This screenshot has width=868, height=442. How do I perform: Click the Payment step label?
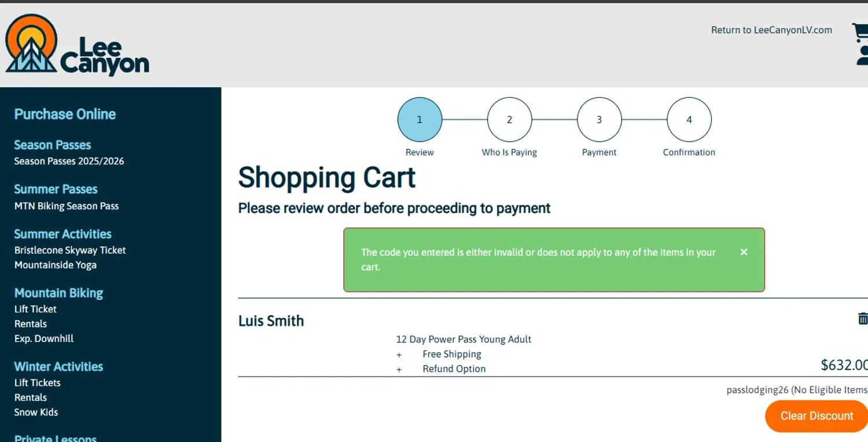599,153
